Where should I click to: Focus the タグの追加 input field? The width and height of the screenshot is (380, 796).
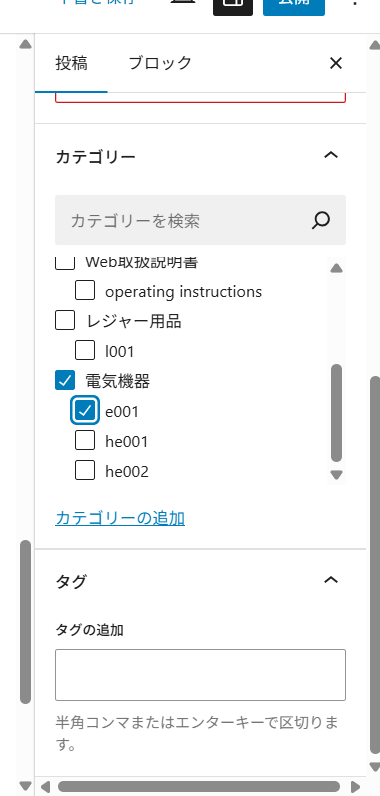click(200, 675)
